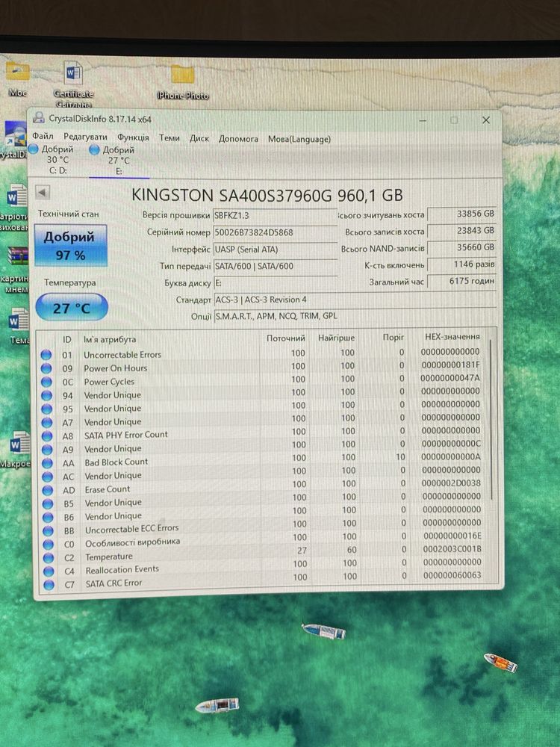Click the status circle for Temperature row

pyautogui.click(x=49, y=557)
